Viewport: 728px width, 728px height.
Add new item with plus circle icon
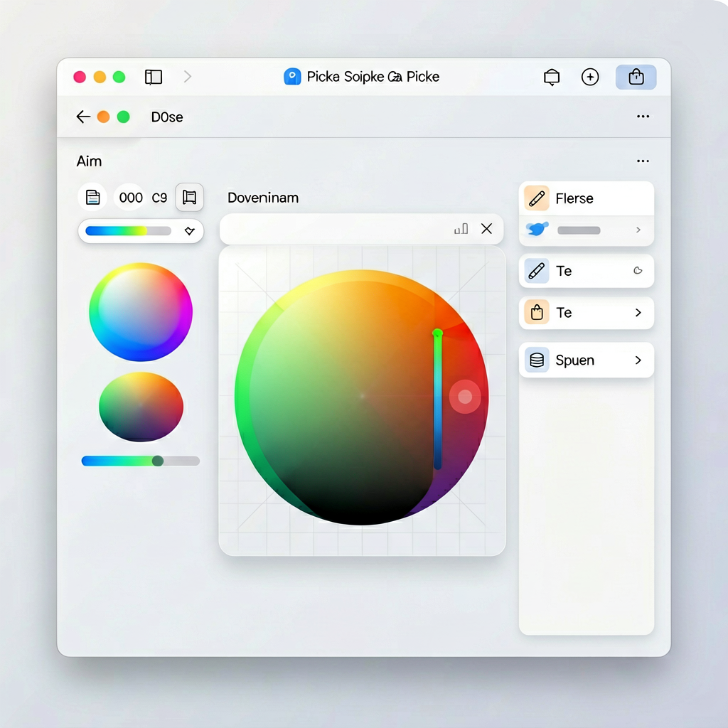tap(590, 77)
